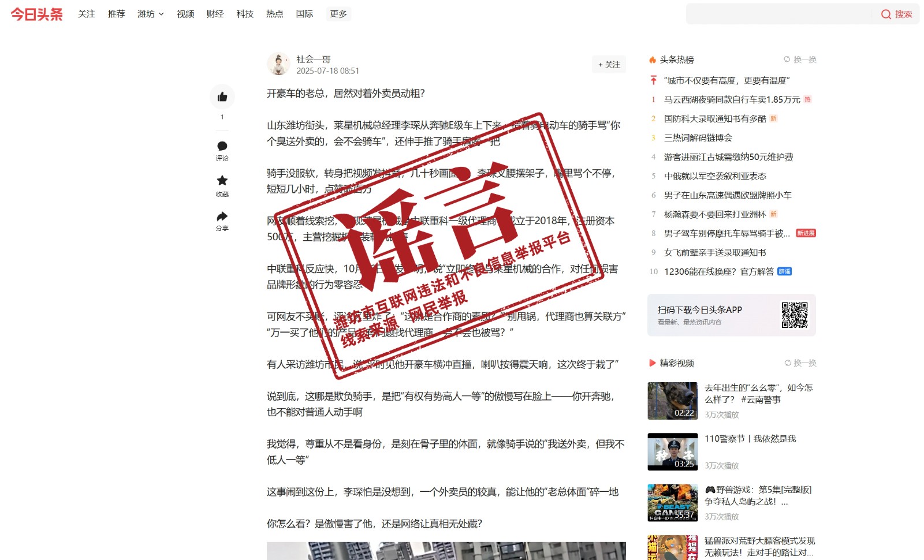Open the 更多 navigation menu

[338, 14]
